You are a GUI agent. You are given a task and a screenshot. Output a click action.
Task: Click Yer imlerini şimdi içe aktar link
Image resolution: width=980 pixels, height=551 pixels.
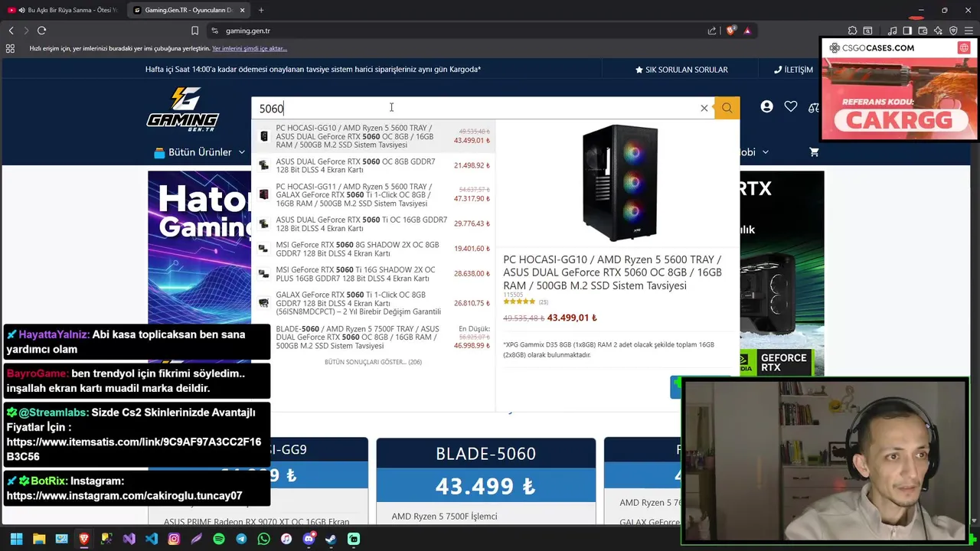pyautogui.click(x=250, y=48)
